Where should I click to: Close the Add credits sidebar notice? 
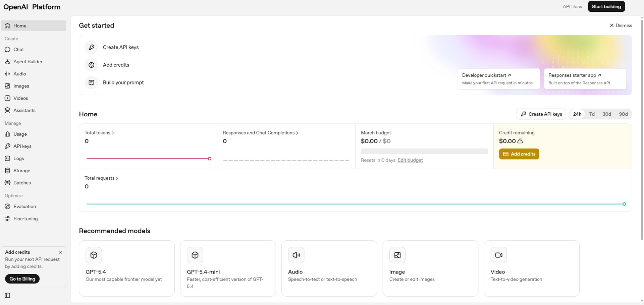coord(61,252)
